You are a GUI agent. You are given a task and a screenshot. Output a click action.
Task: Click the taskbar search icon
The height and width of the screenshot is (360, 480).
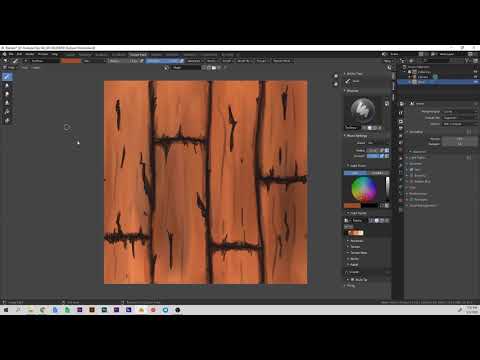click(x=18, y=310)
